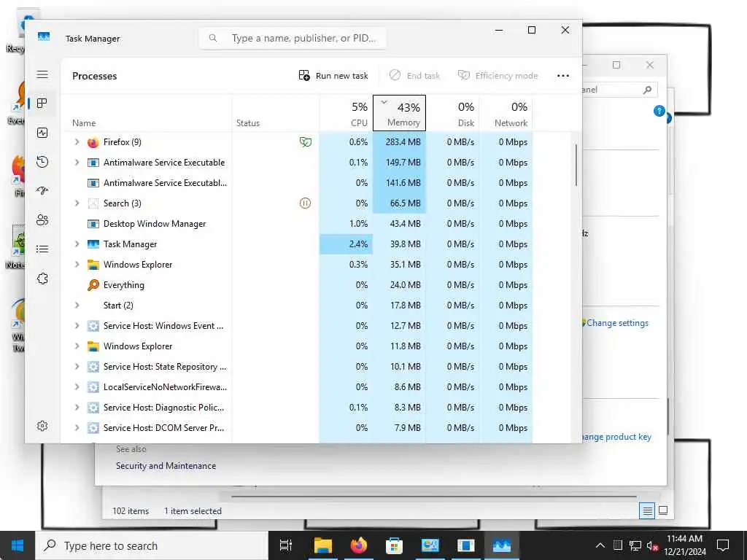The height and width of the screenshot is (560, 747).
Task: Click the Firefox process icon
Action: coord(93,142)
